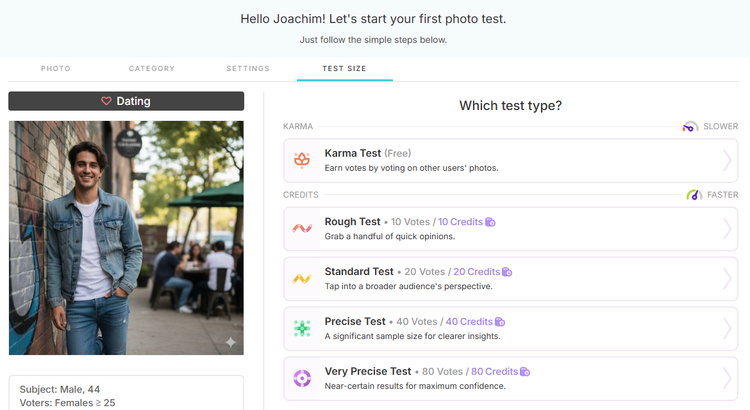Click the heart icon in Dating header

(106, 101)
